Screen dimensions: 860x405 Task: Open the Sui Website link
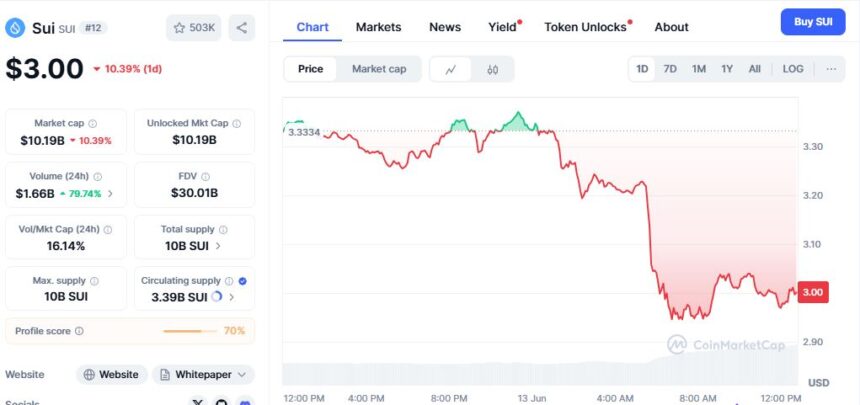pos(111,374)
